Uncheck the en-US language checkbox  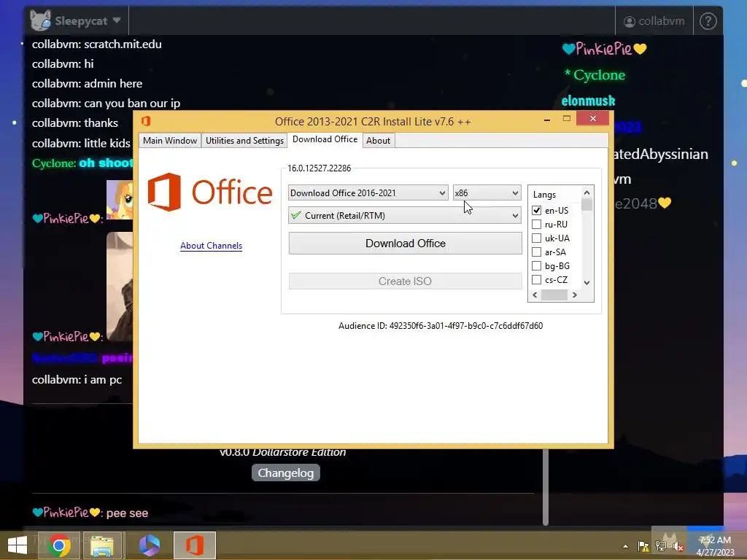(536, 210)
